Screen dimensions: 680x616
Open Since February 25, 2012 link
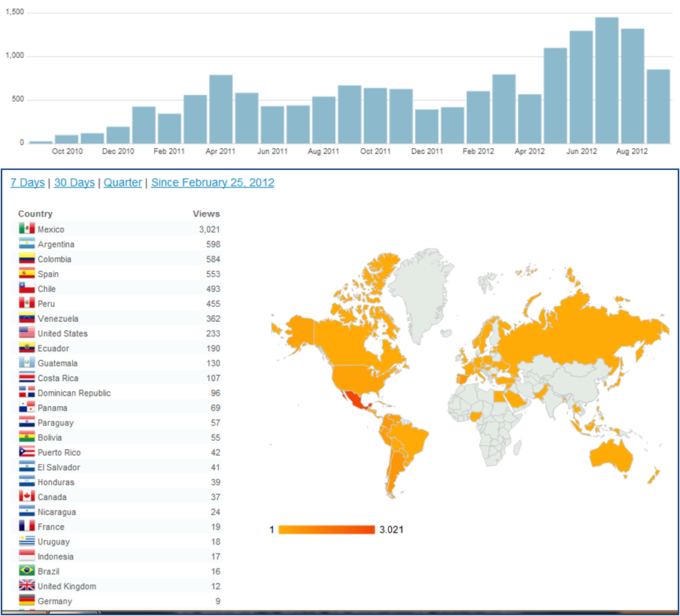click(212, 183)
